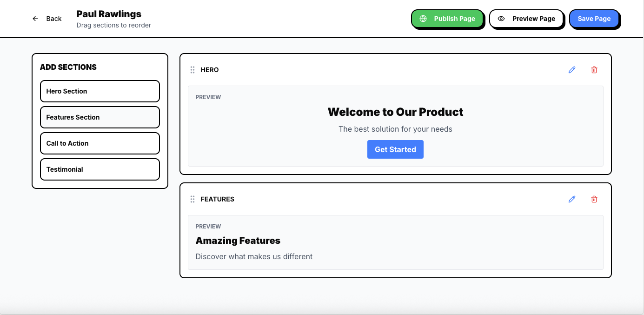
Task: Delete the Features section using trash icon
Action: tap(594, 199)
